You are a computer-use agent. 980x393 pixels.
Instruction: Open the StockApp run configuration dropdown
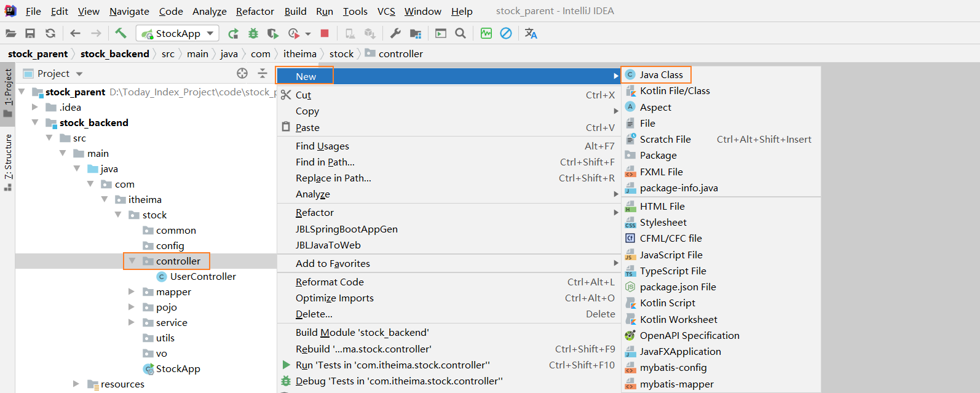[x=178, y=33]
